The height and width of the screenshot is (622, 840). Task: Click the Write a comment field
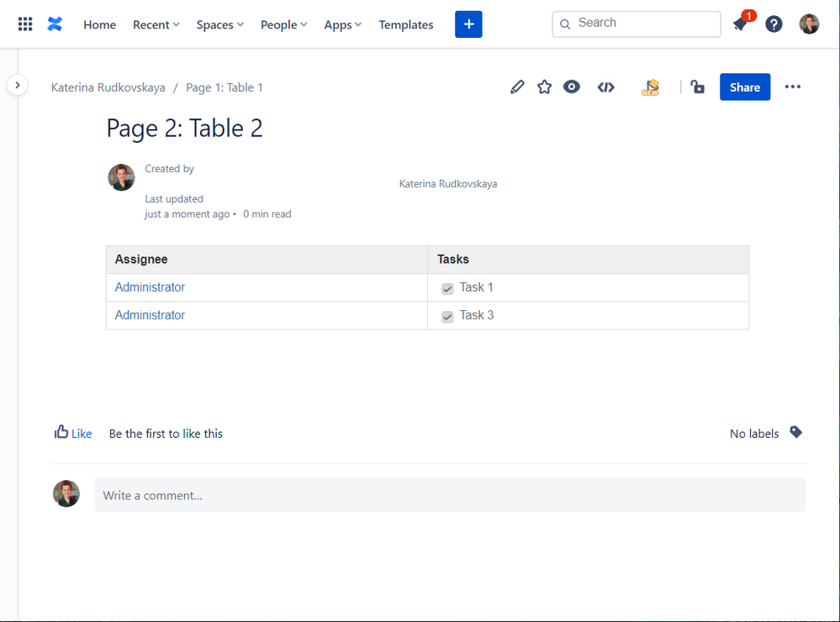tap(450, 494)
